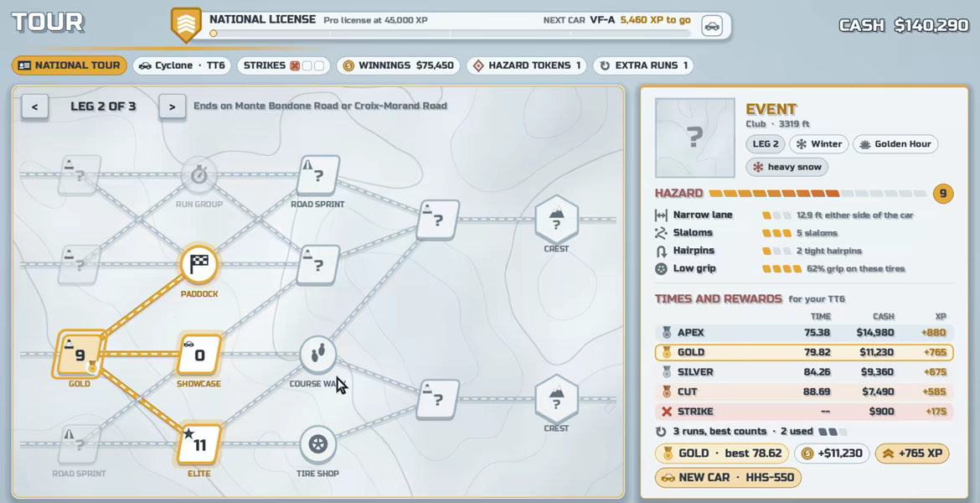Click the Strike red X icon

667,412
